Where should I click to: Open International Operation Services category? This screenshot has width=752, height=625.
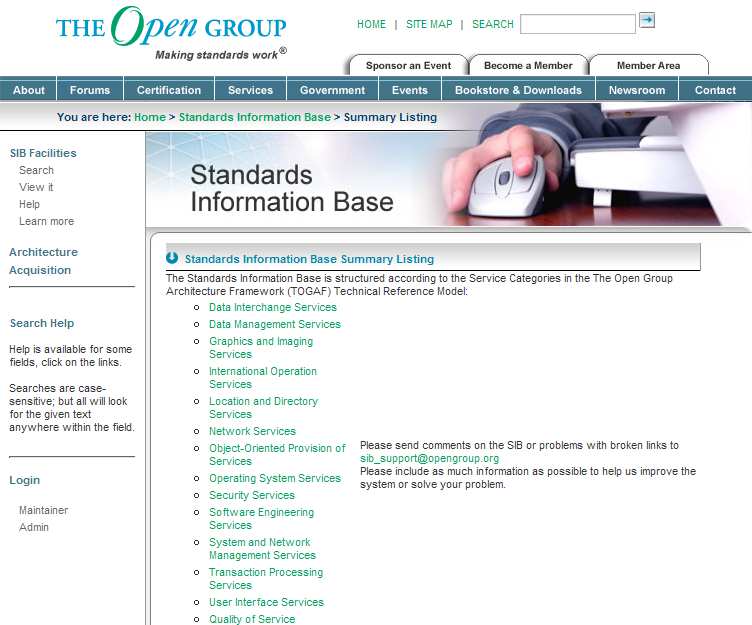(263, 378)
